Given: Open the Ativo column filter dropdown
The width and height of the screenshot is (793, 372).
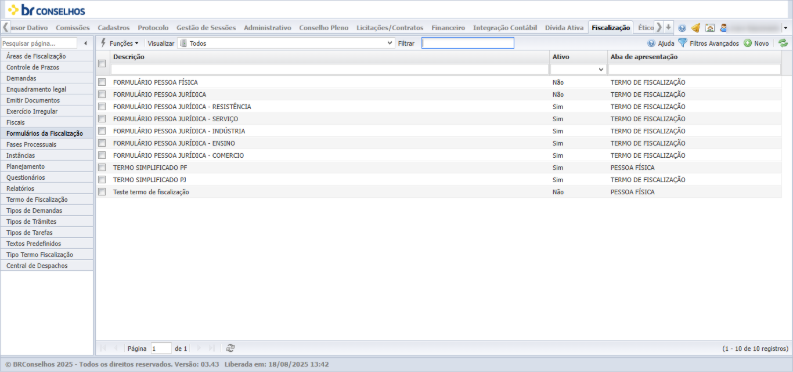Looking at the screenshot, I should click(x=601, y=69).
